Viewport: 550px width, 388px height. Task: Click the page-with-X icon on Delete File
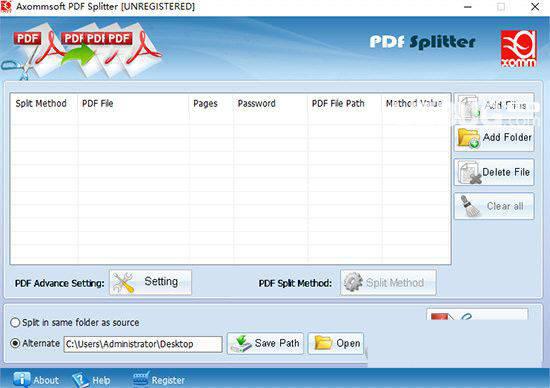point(469,172)
